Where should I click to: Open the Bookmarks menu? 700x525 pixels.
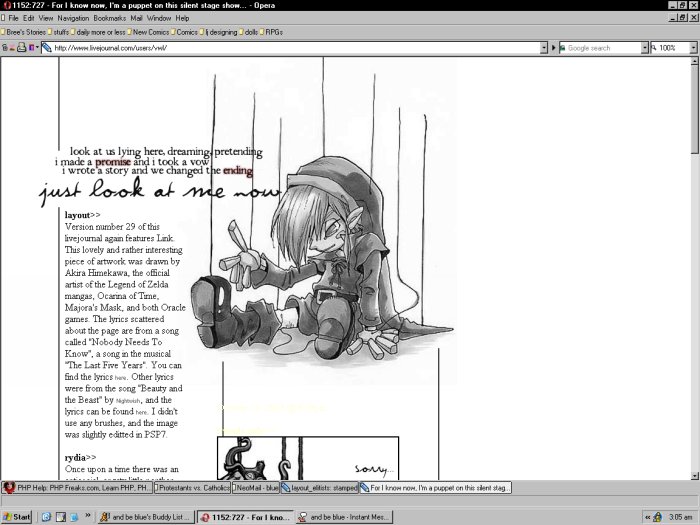(x=109, y=18)
